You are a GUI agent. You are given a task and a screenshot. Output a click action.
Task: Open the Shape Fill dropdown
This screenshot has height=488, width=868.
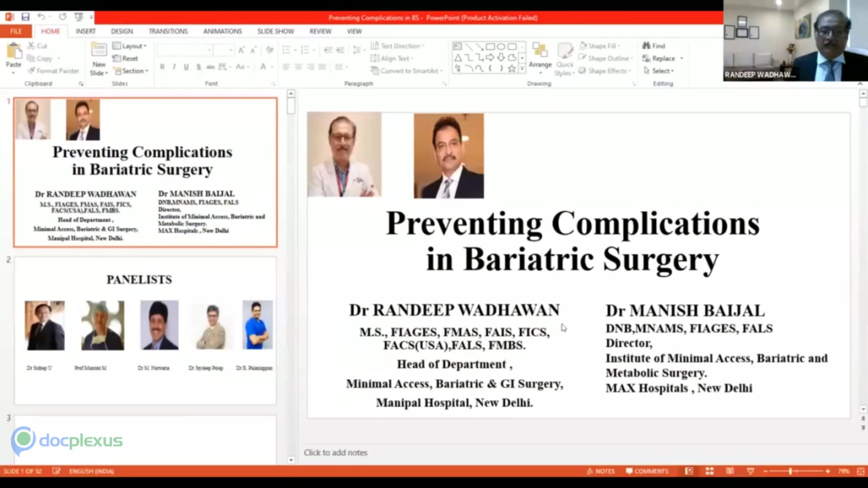pos(599,46)
